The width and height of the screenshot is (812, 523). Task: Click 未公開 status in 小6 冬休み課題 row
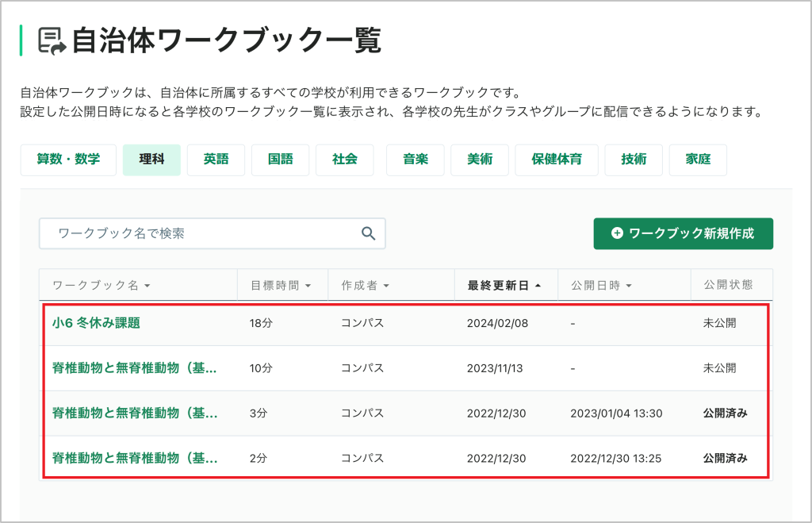coord(719,323)
